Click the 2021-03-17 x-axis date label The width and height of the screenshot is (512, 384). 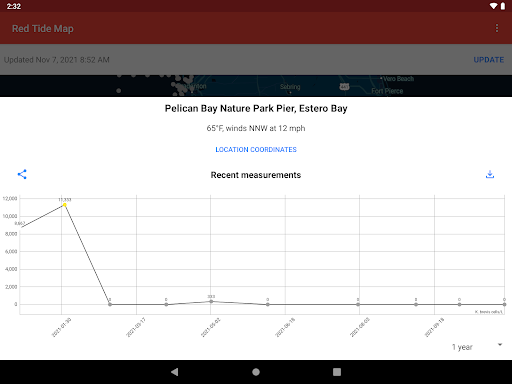point(136,327)
